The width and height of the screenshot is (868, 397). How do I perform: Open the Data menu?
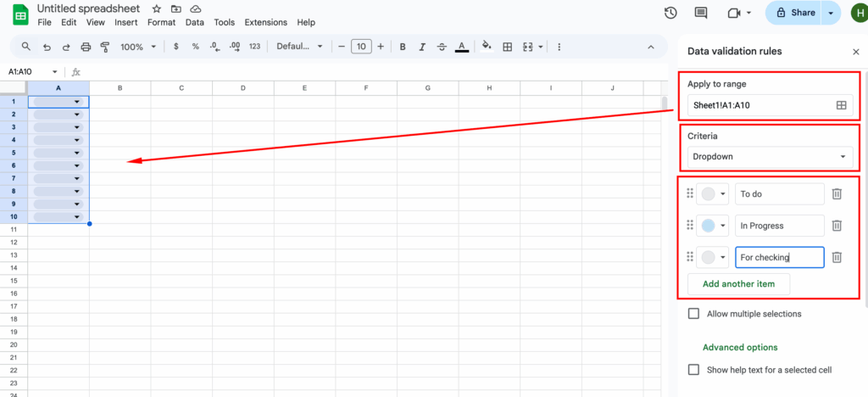[194, 23]
